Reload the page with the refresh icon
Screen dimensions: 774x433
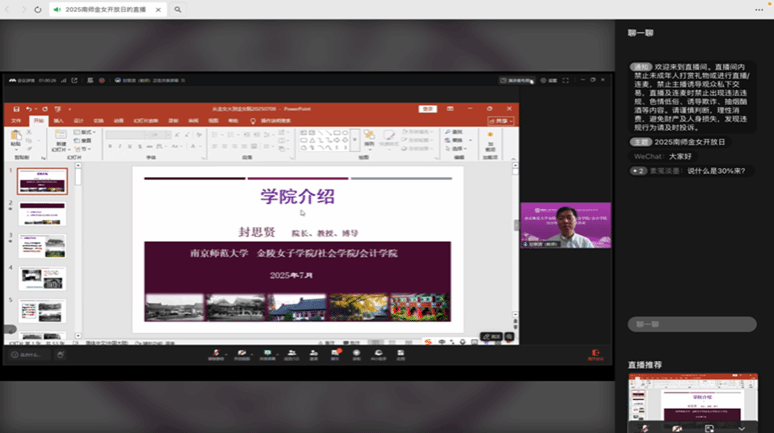(x=36, y=9)
